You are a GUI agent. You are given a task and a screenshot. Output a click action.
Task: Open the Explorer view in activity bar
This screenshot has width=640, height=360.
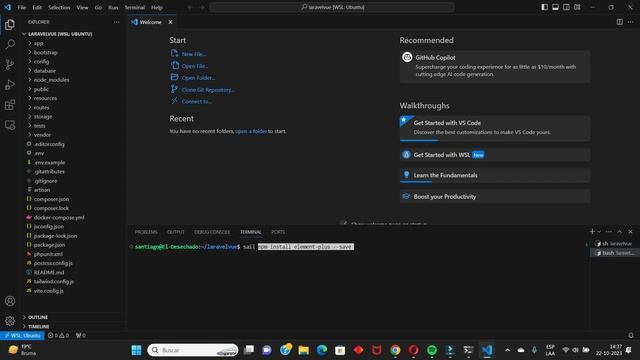(x=10, y=24)
